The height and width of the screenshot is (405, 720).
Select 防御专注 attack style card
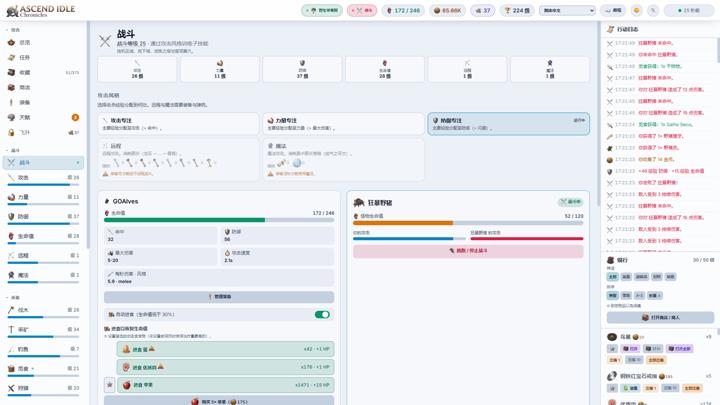coord(509,124)
